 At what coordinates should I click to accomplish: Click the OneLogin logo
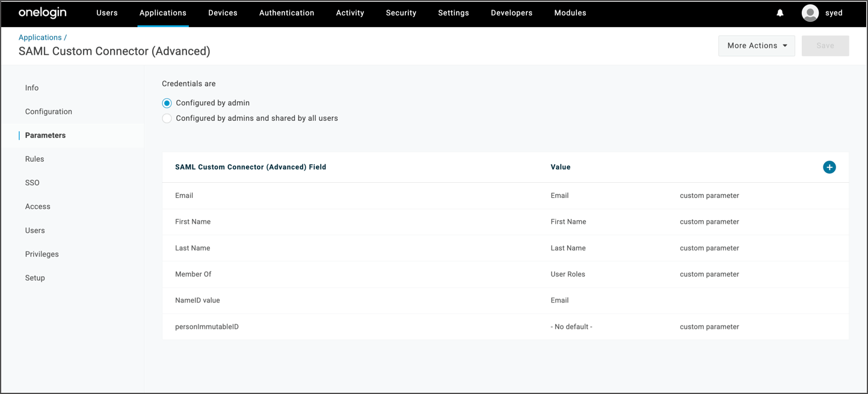43,13
